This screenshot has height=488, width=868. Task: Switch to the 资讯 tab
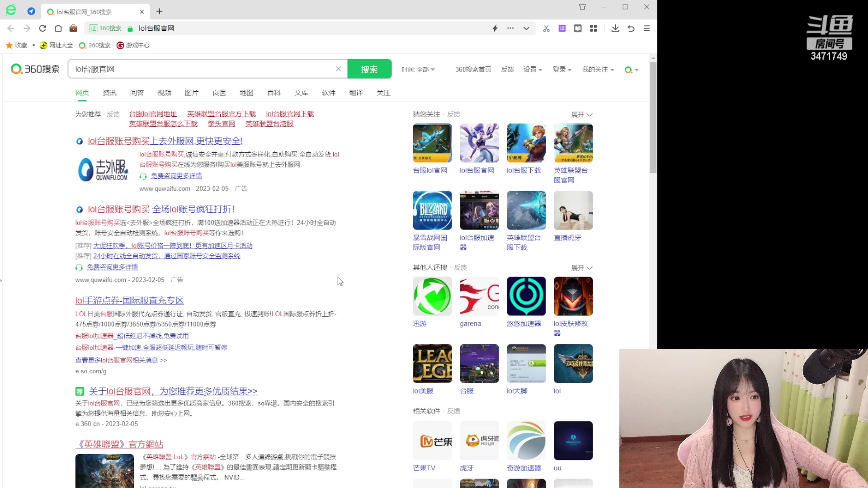[109, 93]
